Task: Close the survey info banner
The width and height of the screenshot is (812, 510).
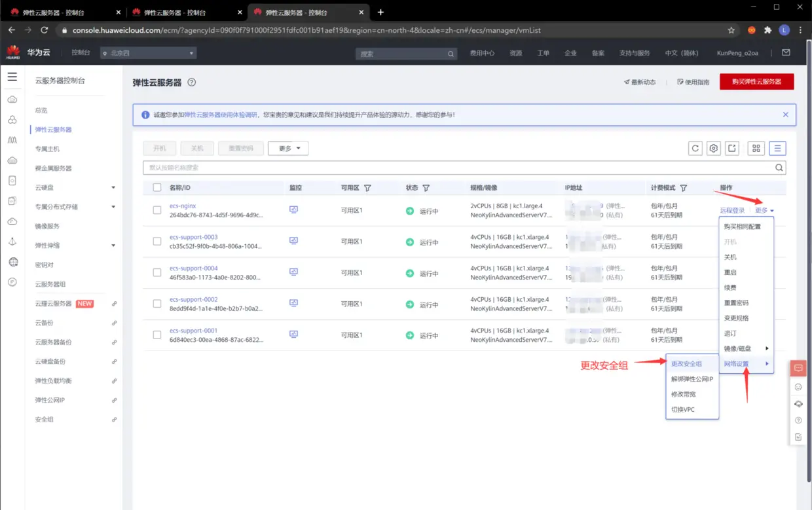Action: pyautogui.click(x=786, y=115)
